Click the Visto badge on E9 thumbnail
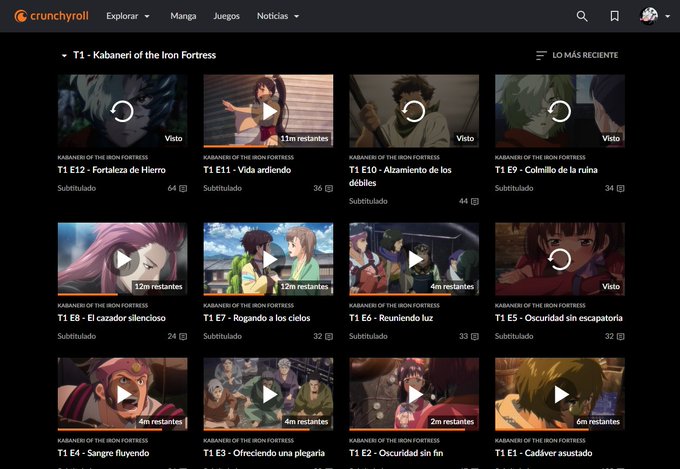The height and width of the screenshot is (469, 680). (x=611, y=138)
